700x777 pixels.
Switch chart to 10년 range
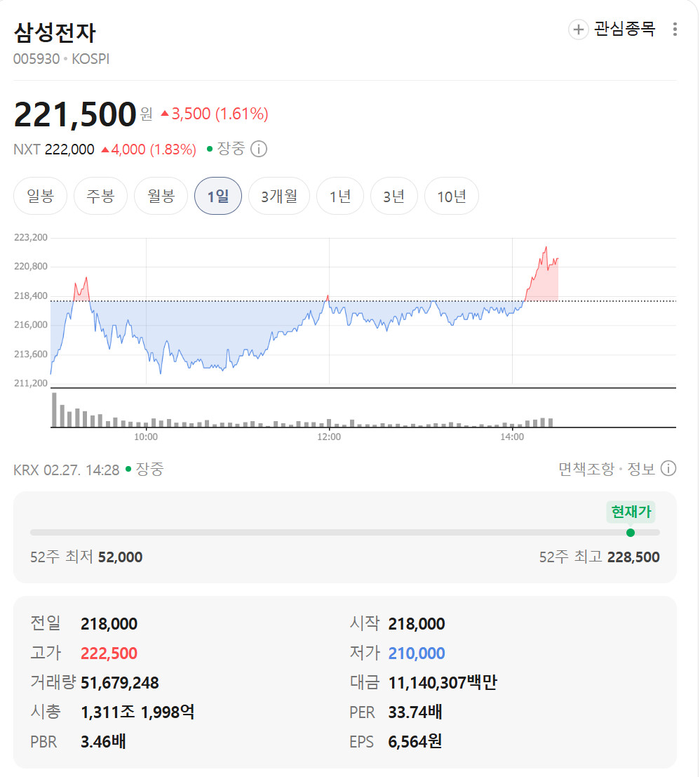(451, 196)
